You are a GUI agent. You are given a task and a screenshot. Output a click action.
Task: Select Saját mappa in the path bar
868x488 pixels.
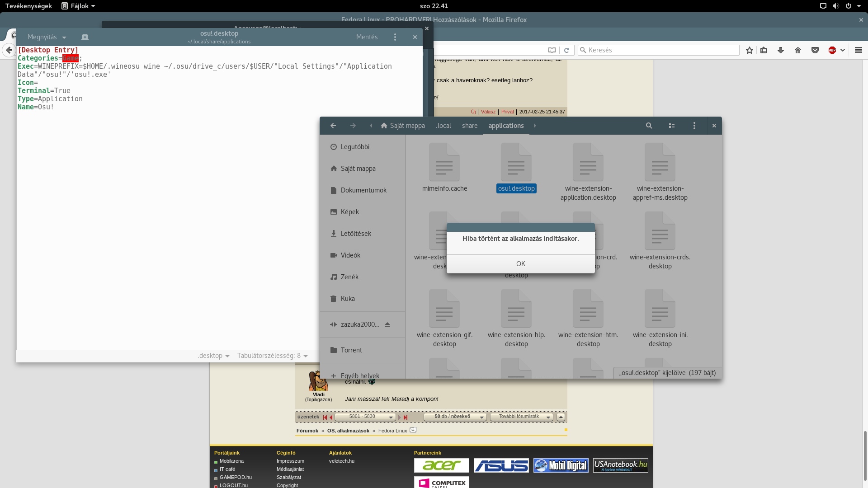click(x=403, y=126)
